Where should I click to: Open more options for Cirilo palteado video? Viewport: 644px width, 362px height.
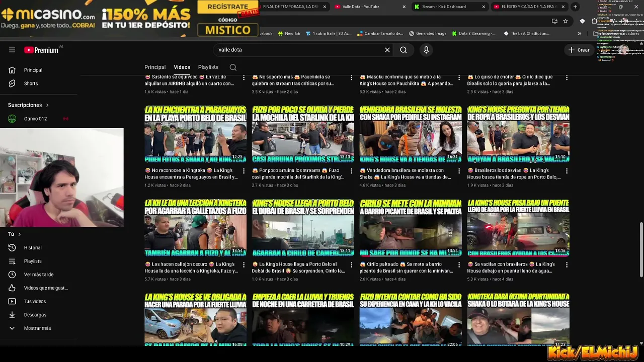pyautogui.click(x=459, y=264)
